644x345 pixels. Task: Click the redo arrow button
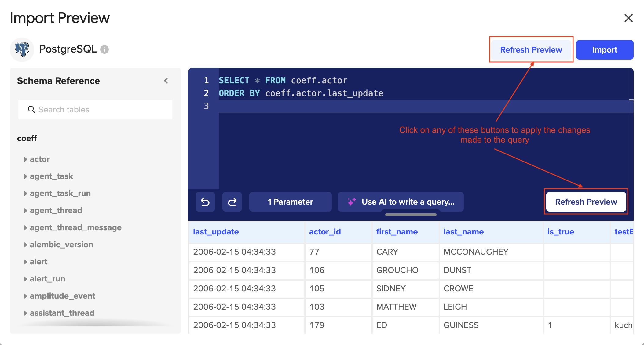coord(232,202)
